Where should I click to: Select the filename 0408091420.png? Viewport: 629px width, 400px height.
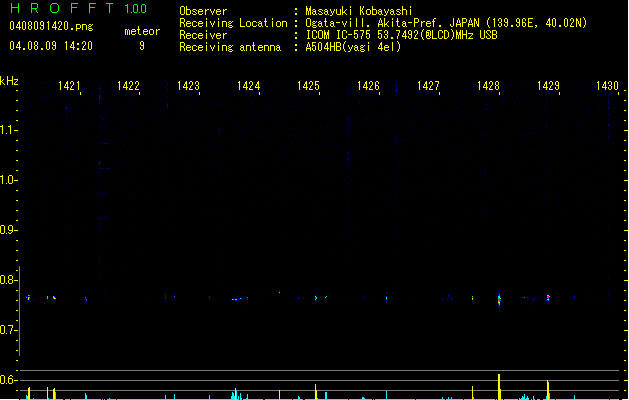(51, 26)
